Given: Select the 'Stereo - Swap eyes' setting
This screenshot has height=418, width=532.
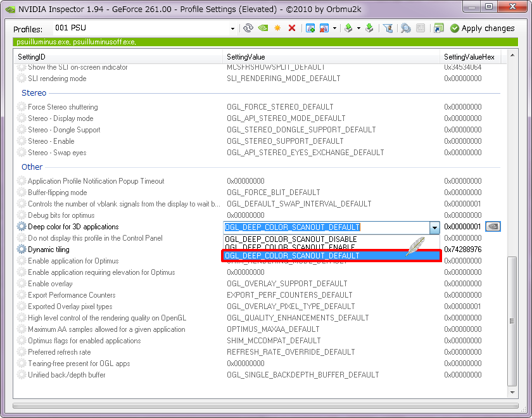Looking at the screenshot, I should coord(57,153).
